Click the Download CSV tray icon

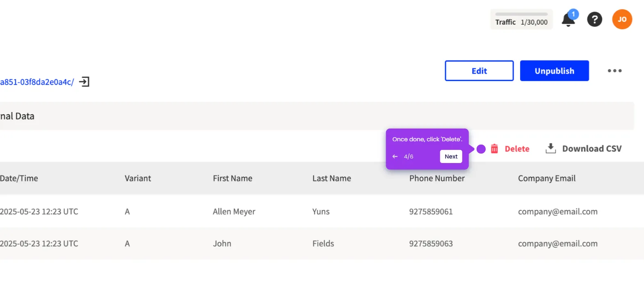pyautogui.click(x=550, y=148)
